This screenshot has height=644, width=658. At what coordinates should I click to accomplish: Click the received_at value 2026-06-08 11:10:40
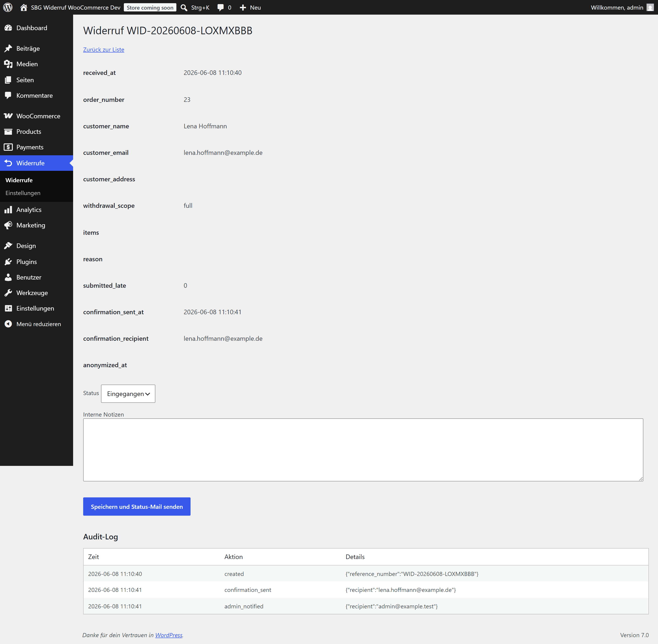point(212,73)
